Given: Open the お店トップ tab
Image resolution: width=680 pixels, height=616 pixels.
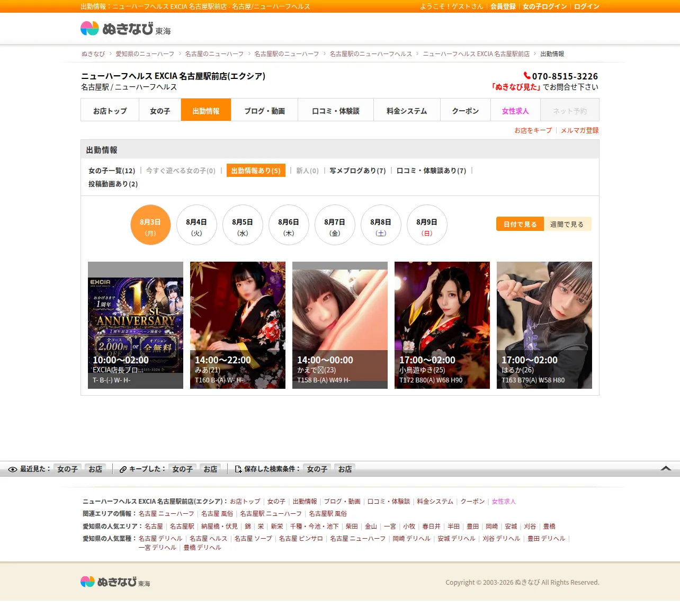Looking at the screenshot, I should click(x=110, y=110).
